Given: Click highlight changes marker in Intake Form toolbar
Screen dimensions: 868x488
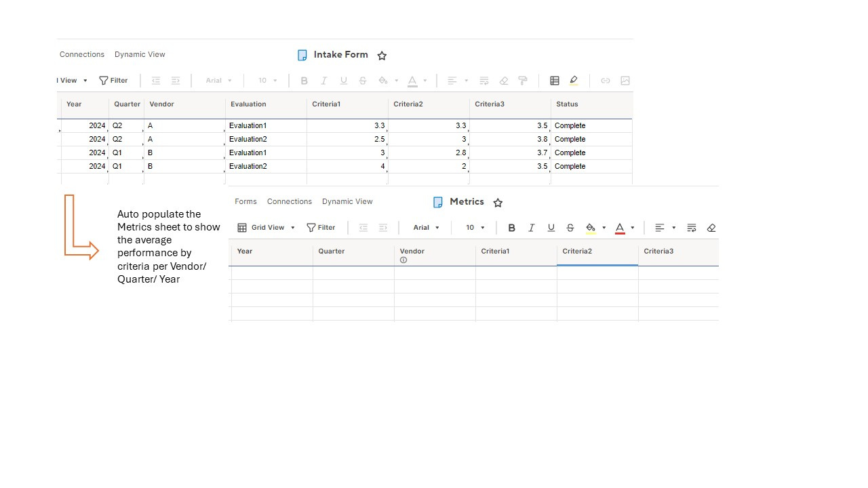Looking at the screenshot, I should (x=574, y=81).
